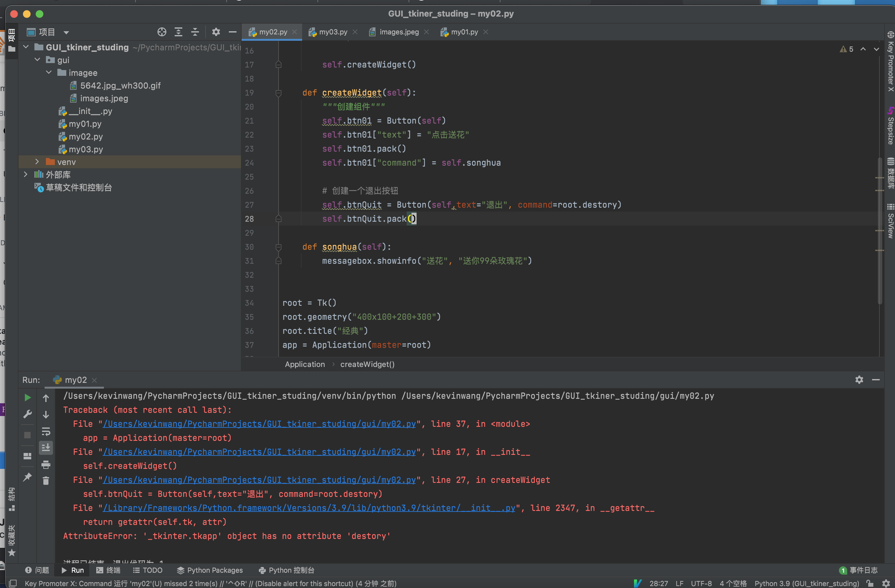The width and height of the screenshot is (895, 588).
Task: Fold the songhua method at line 30
Action: (x=278, y=247)
